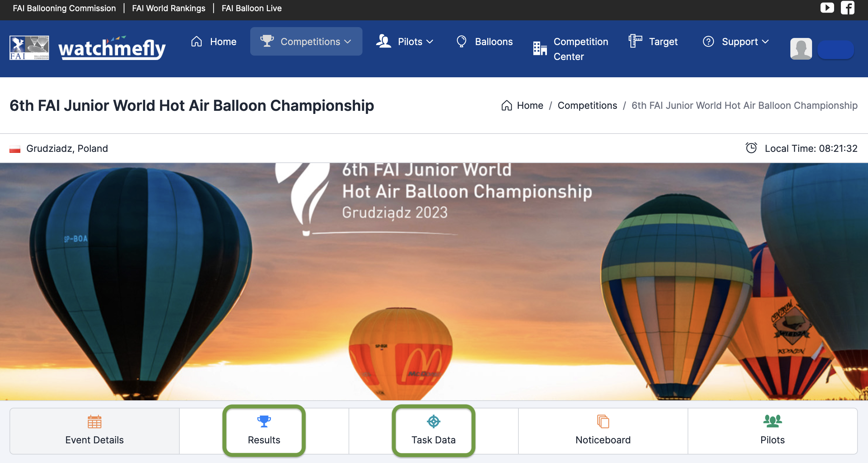Switch to the Noticeboard tab
Image resolution: width=868 pixels, height=463 pixels.
pos(603,430)
